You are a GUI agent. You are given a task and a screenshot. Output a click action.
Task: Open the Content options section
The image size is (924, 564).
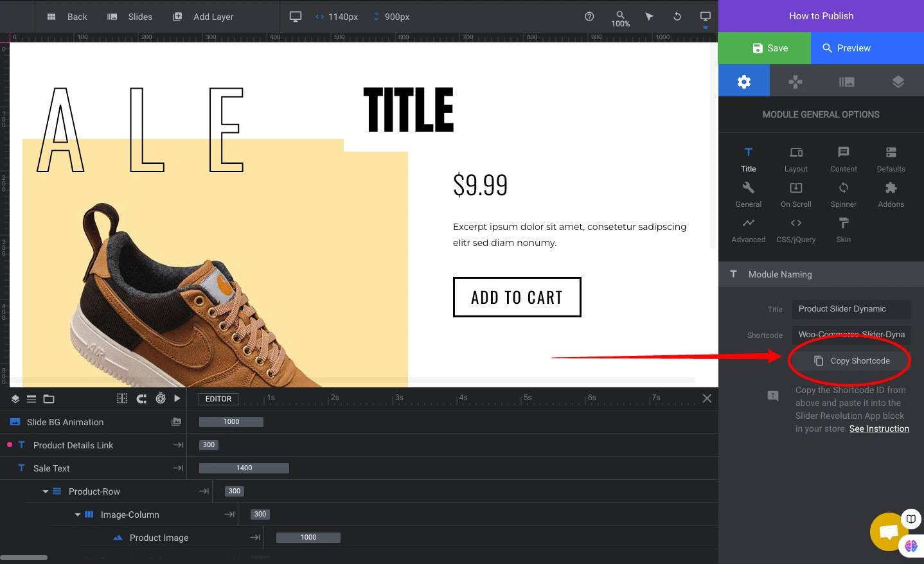click(x=844, y=159)
